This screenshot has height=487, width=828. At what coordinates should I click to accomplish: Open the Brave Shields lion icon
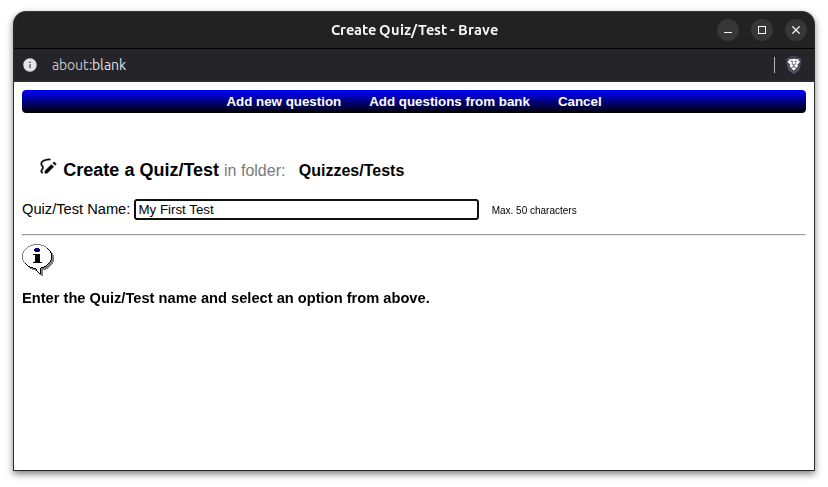click(x=793, y=65)
